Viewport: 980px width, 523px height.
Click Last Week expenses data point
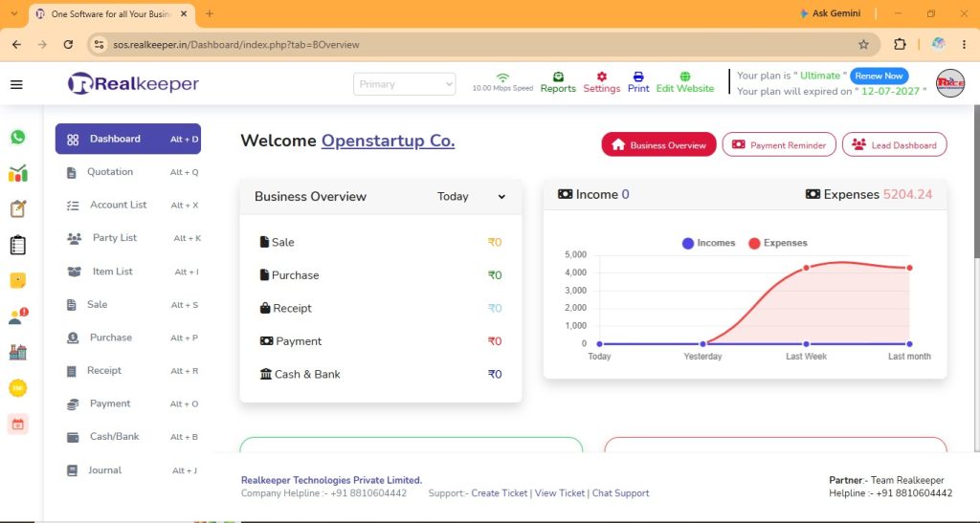pos(806,268)
